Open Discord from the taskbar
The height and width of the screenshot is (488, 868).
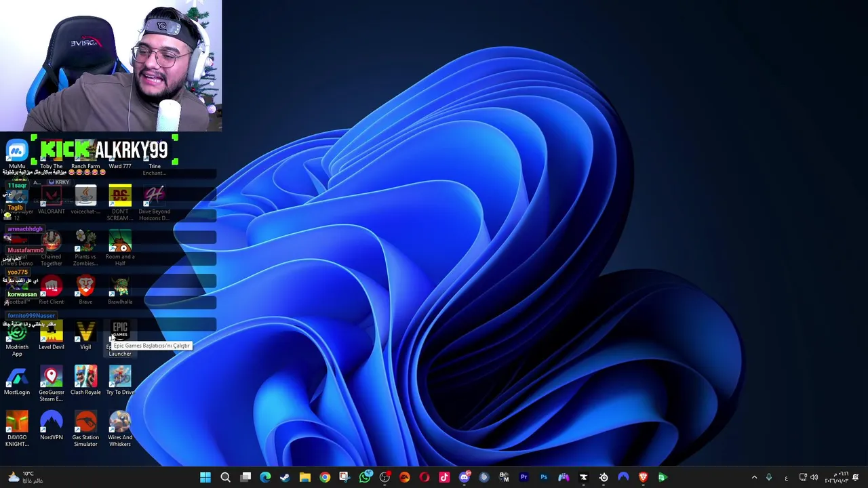(465, 477)
